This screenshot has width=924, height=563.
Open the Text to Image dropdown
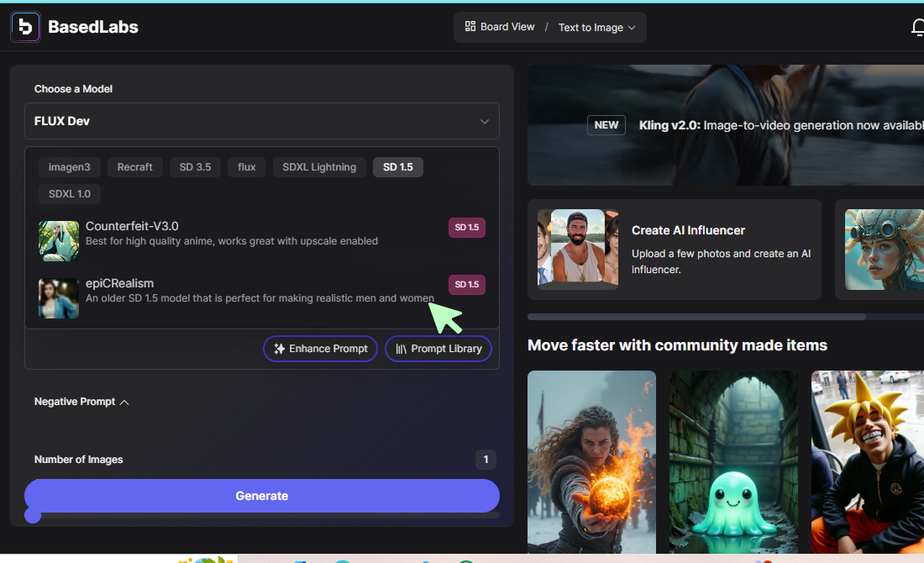pos(597,28)
